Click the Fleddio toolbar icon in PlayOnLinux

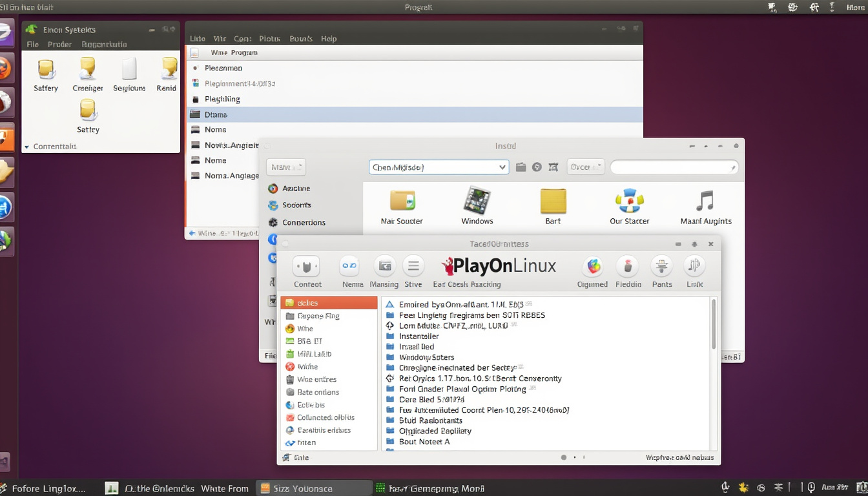(x=627, y=266)
